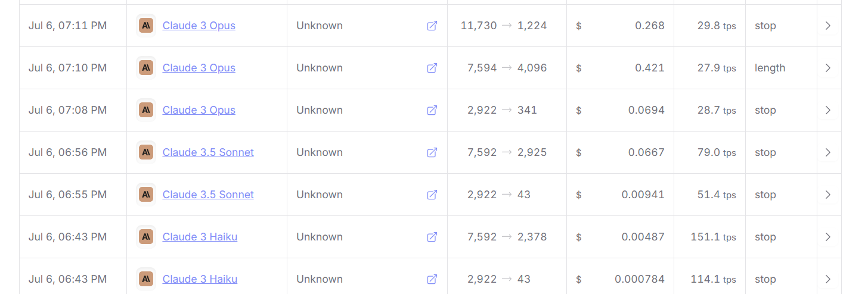Screen dimensions: 868x294
Task: Open Claude 3 Opus link at 07:11 PM
Action: tap(199, 26)
